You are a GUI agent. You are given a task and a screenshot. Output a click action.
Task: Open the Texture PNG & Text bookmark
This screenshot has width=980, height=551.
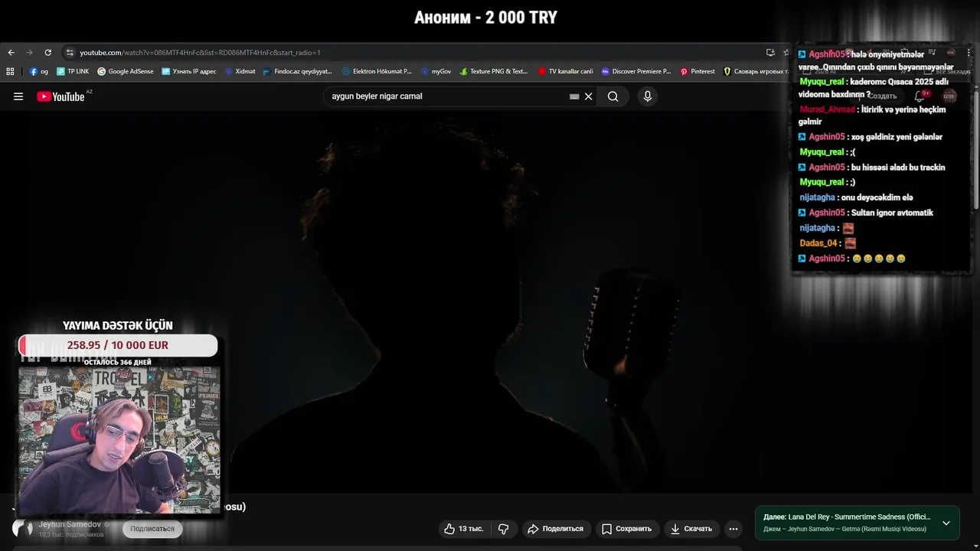494,71
